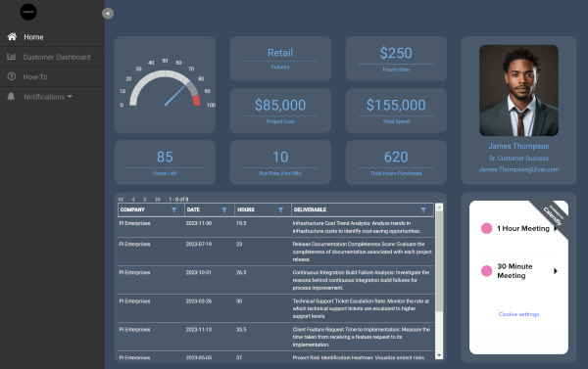588x369 pixels.
Task: Click the 620 total hours purchased value
Action: (396, 157)
